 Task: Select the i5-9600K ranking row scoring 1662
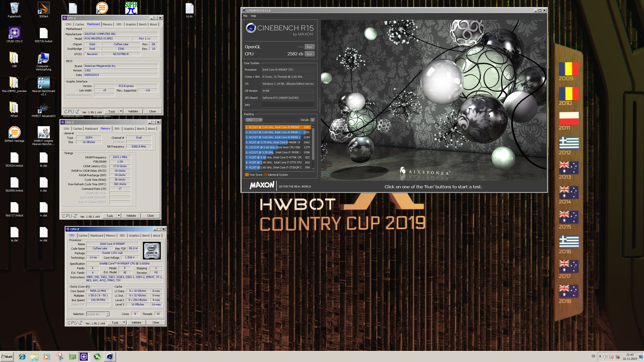coord(278,142)
